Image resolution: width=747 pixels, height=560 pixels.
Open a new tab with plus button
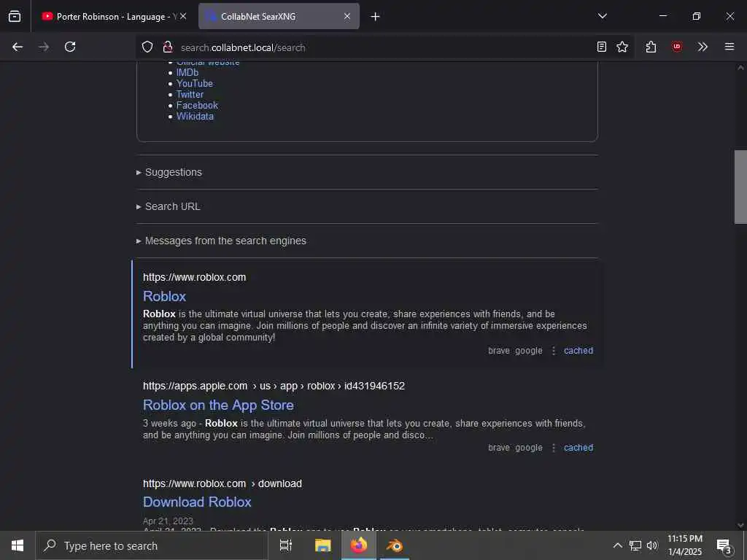coord(376,16)
